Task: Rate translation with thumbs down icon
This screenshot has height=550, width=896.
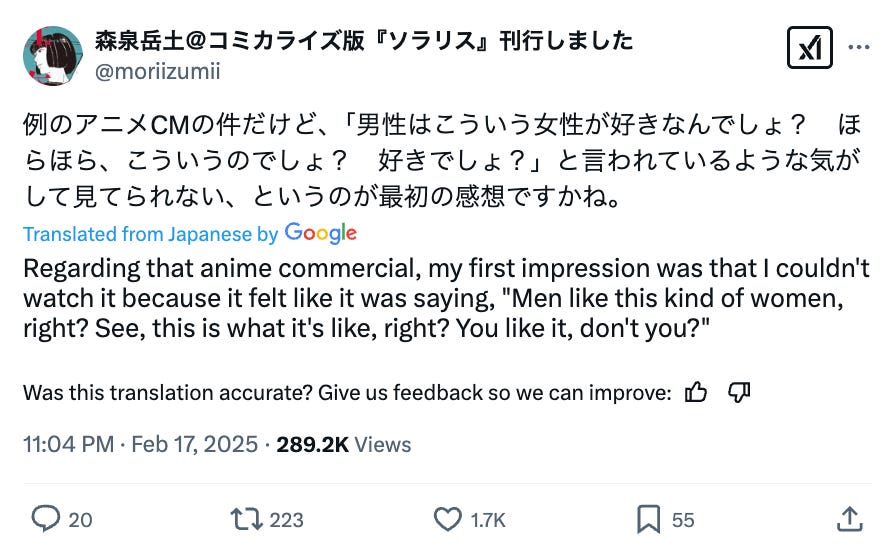Action: 739,393
